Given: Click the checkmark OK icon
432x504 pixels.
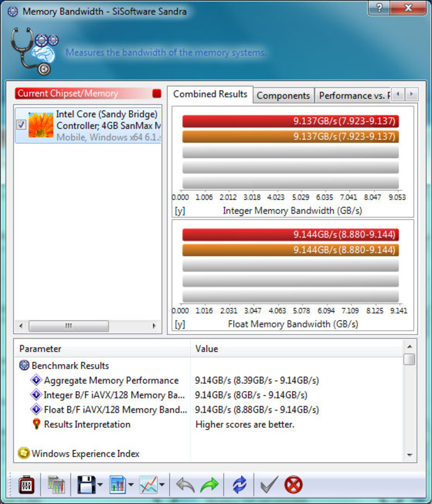Looking at the screenshot, I should (269, 485).
